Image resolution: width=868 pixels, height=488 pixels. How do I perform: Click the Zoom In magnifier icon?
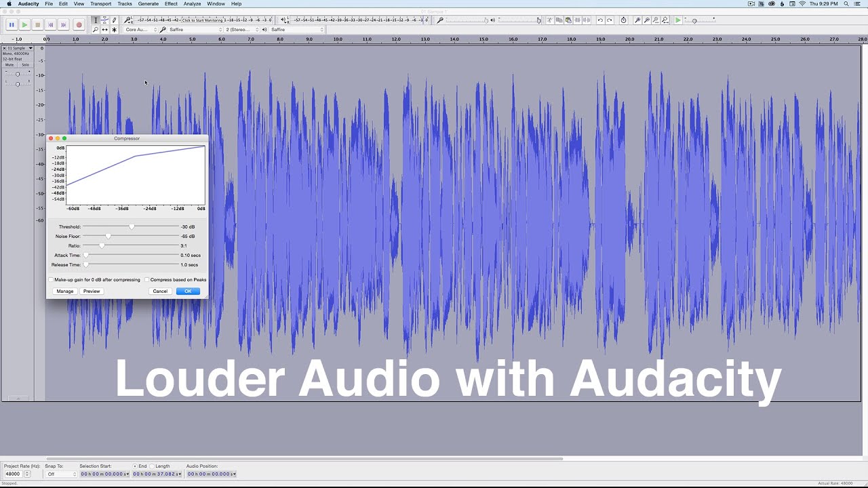tap(637, 20)
